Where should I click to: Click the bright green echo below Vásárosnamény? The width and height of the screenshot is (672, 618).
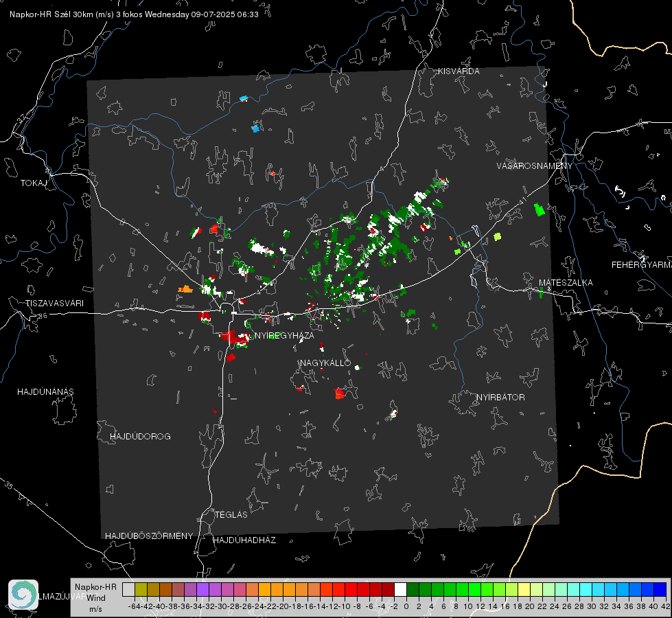[x=539, y=209]
